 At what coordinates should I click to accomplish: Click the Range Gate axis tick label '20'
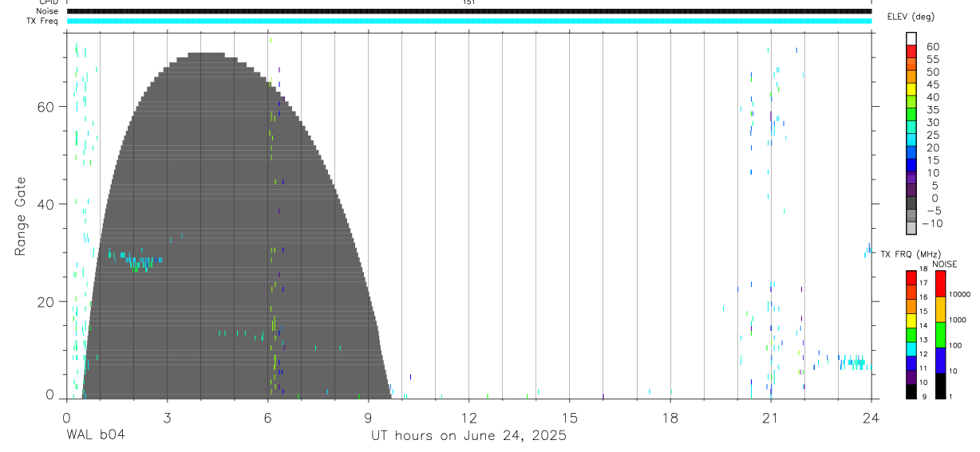coord(46,301)
